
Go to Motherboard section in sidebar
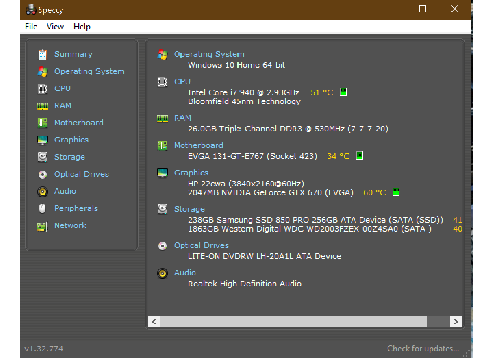[x=79, y=123]
